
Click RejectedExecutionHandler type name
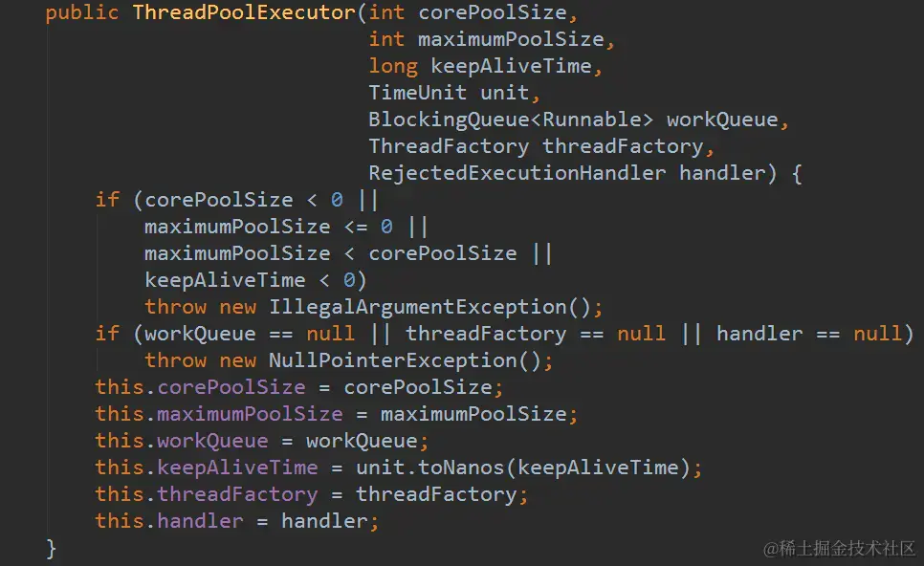coord(517,173)
